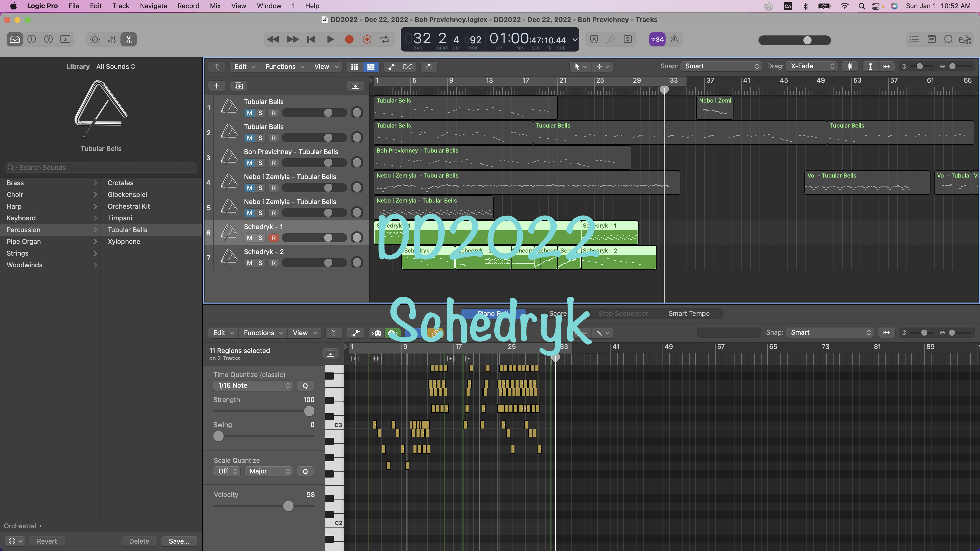Switch to Smart Tempo tab
Image resolution: width=980 pixels, height=551 pixels.
tap(689, 313)
